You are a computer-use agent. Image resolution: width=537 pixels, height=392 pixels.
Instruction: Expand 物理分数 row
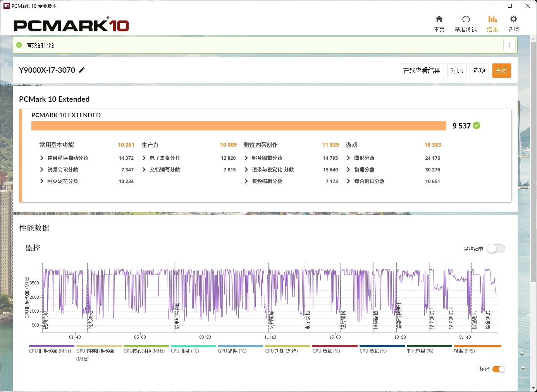click(349, 169)
